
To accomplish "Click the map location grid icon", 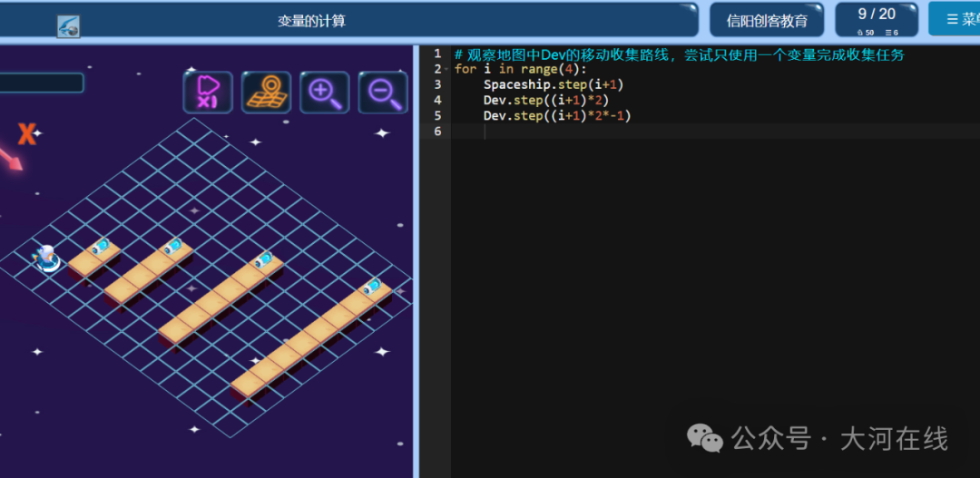I will pos(266,93).
